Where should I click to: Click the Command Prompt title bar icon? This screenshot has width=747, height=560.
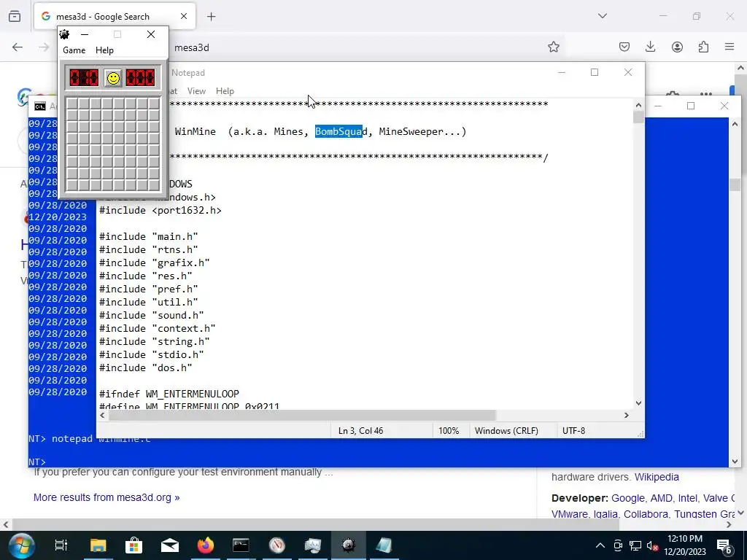[40, 106]
